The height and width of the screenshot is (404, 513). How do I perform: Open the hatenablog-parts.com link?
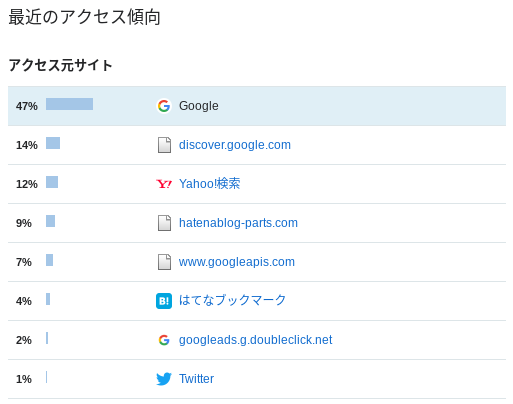tap(238, 223)
